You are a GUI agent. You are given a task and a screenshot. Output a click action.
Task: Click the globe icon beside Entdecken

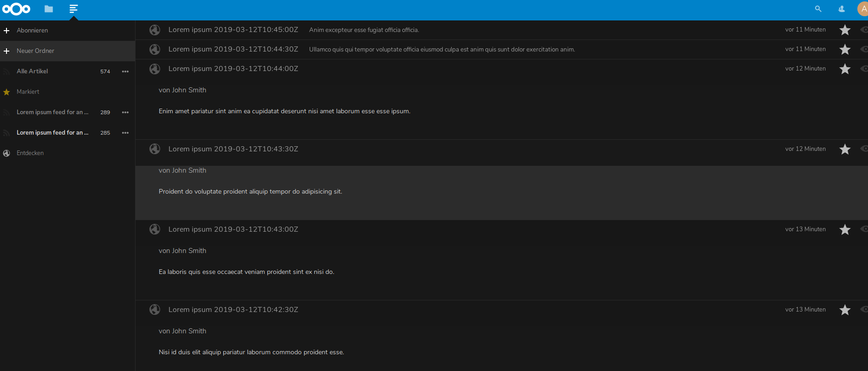[6, 153]
